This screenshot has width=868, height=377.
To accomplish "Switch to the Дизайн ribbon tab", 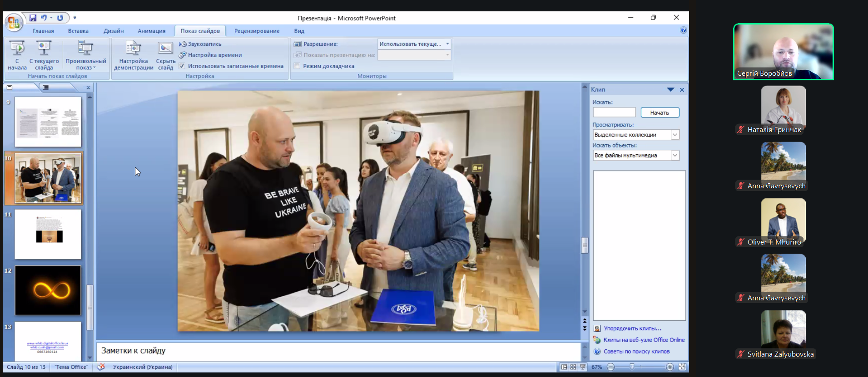I will click(x=114, y=31).
